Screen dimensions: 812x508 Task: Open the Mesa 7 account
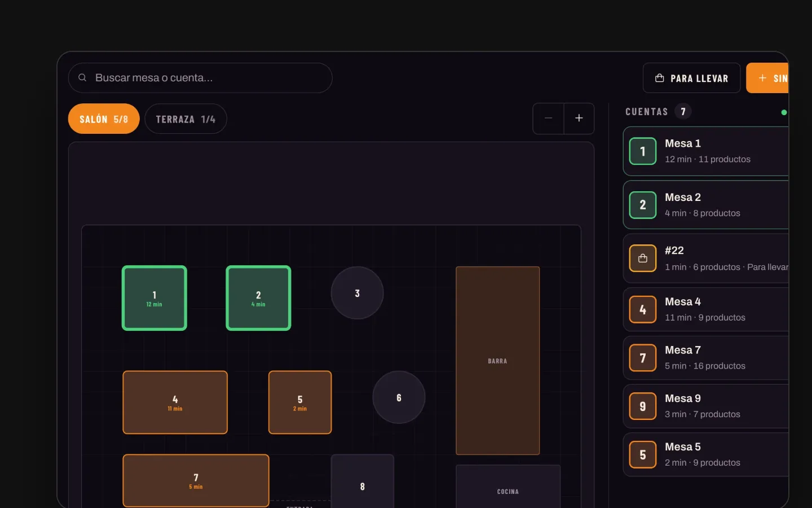(x=706, y=358)
